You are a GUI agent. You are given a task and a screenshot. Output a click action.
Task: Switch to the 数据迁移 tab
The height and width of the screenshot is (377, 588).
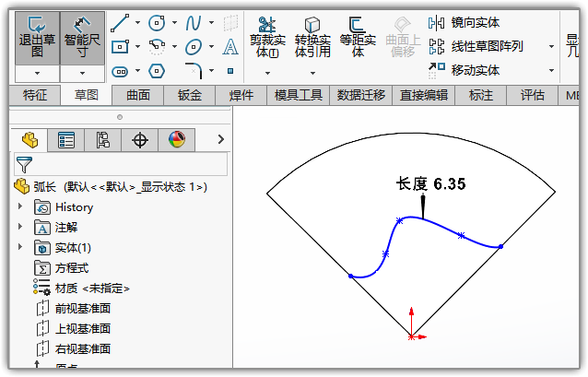(x=361, y=95)
